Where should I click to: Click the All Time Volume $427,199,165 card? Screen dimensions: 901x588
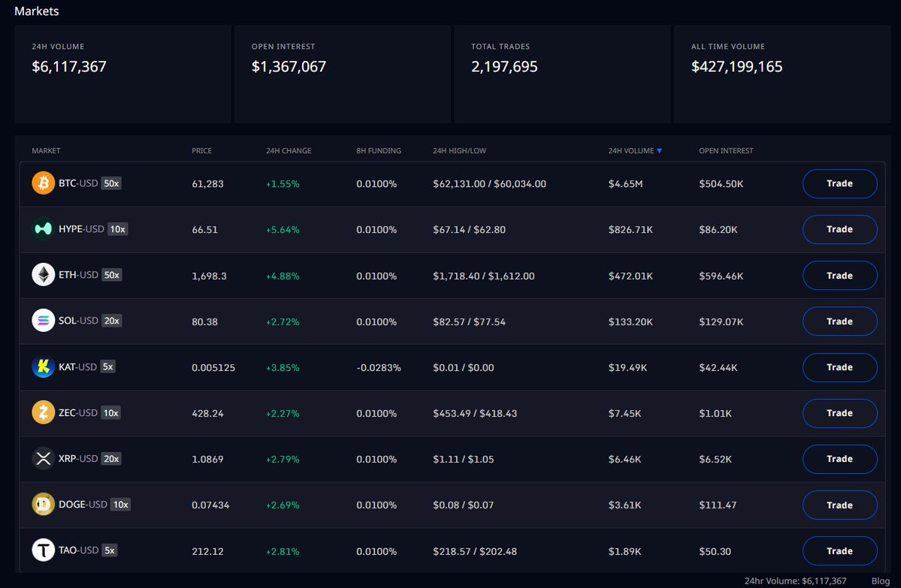point(782,74)
